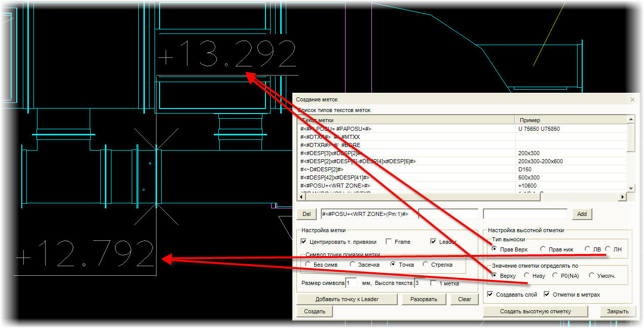The image size is (644, 328).
Task: Select the 'ЛВ' leader type option
Action: coord(587,249)
